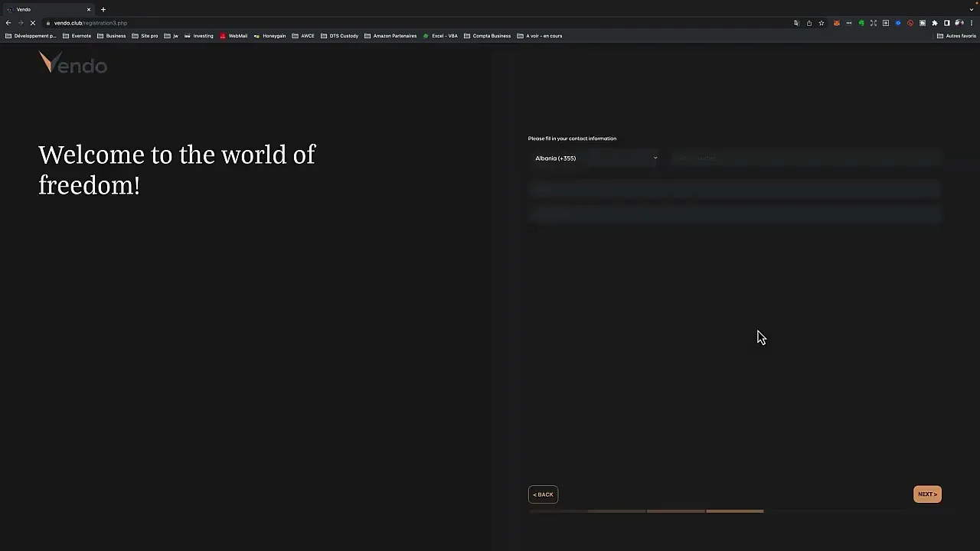Open the Chrome extensions puzzle menu

coord(935,23)
